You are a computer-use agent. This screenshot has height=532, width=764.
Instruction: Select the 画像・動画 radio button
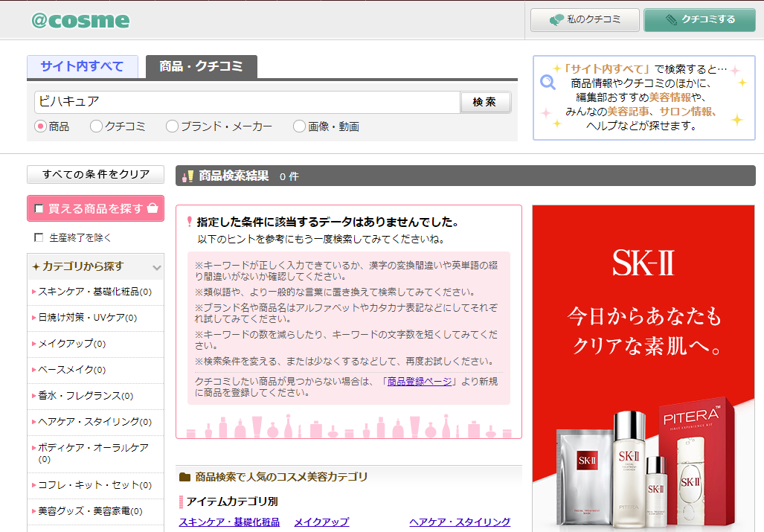pos(299,126)
